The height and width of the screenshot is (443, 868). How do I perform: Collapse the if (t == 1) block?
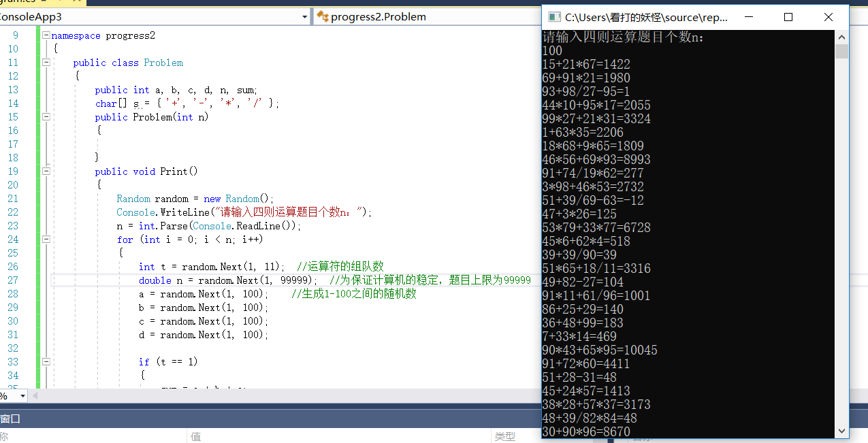click(x=46, y=362)
